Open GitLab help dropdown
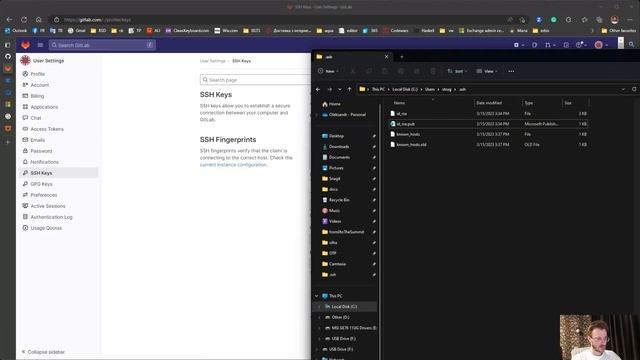 [x=581, y=45]
